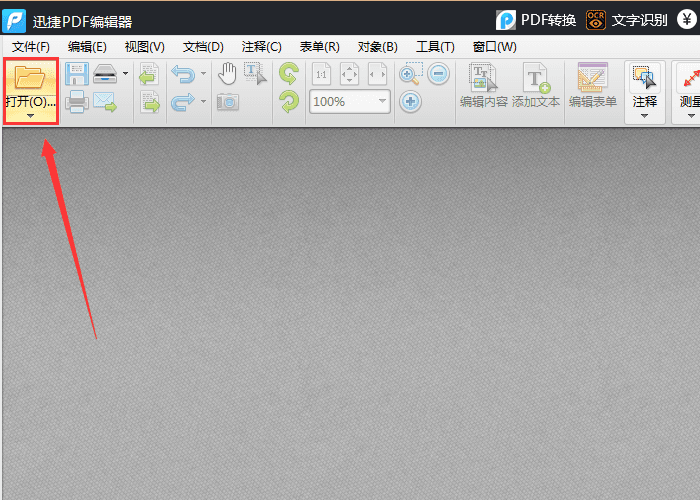
Task: Send document by email icon
Action: [x=105, y=102]
